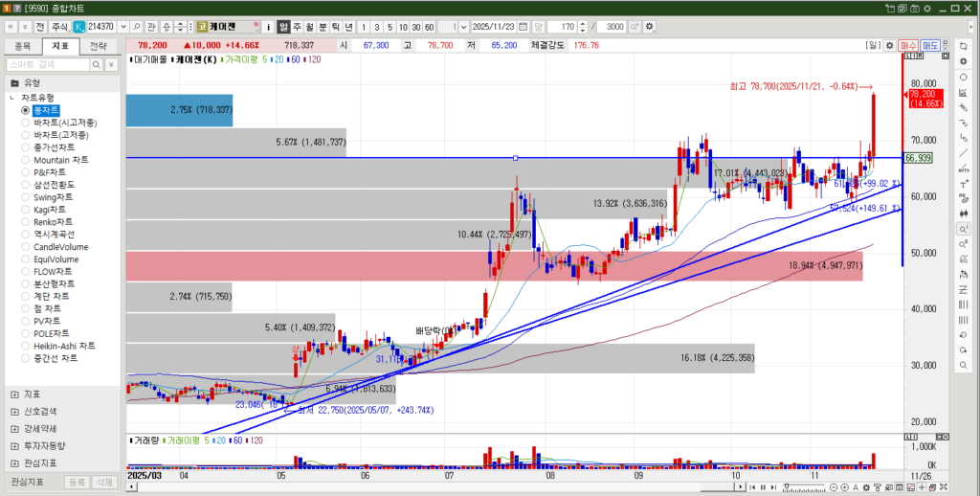The height and width of the screenshot is (496, 980).
Task: Switch to the 종목 tab
Action: click(23, 45)
